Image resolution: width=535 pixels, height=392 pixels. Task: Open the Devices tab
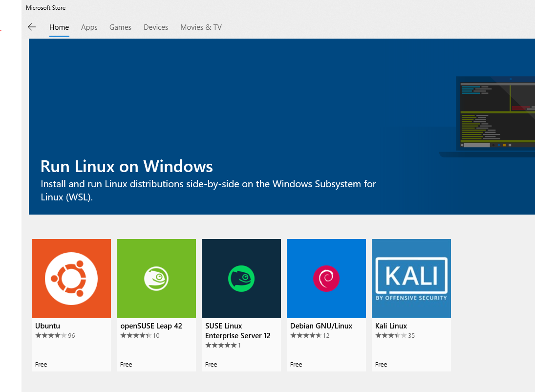pyautogui.click(x=155, y=27)
